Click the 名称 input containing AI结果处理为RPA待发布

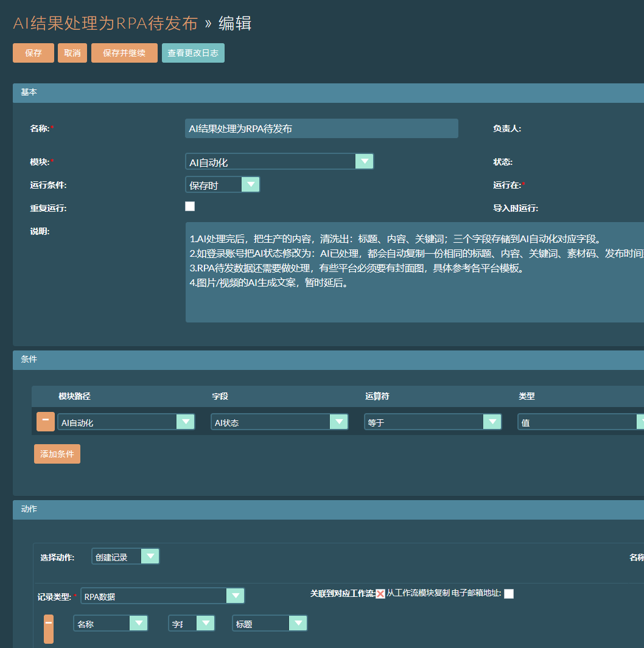321,128
